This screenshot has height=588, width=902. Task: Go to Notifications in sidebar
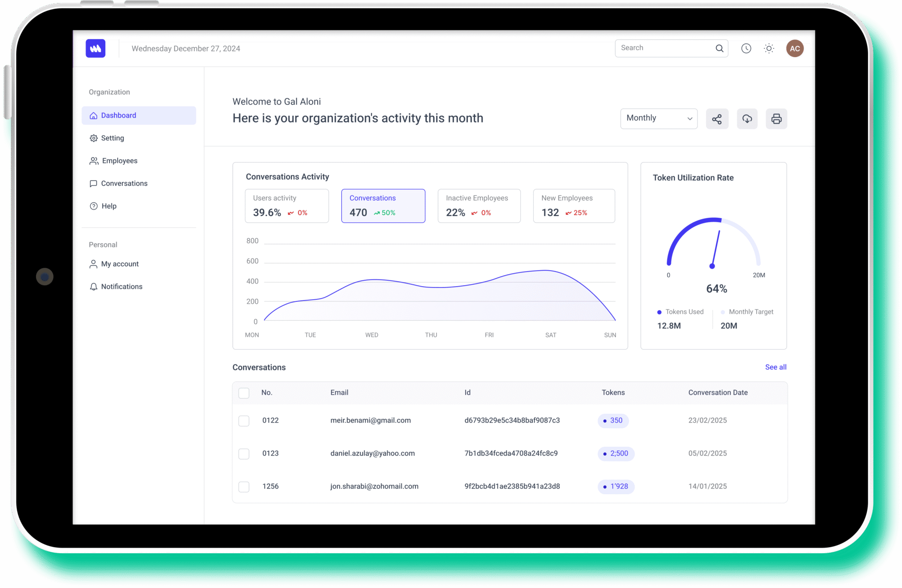pyautogui.click(x=122, y=287)
